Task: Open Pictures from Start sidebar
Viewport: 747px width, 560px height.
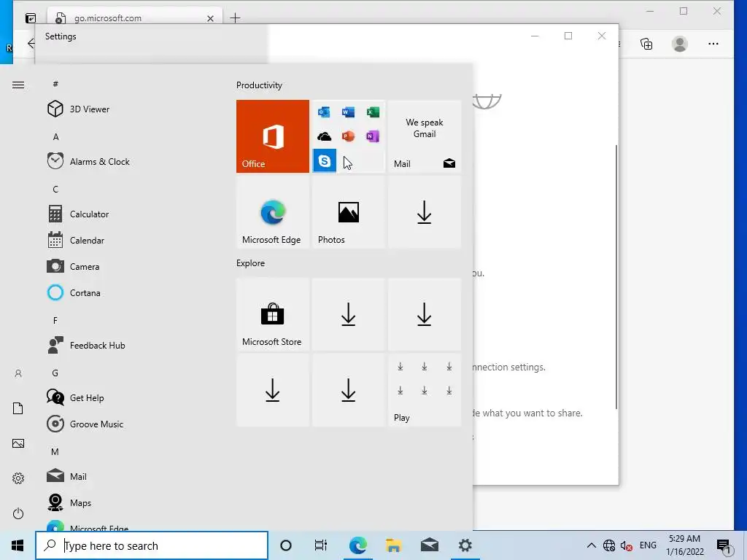Action: (18, 443)
